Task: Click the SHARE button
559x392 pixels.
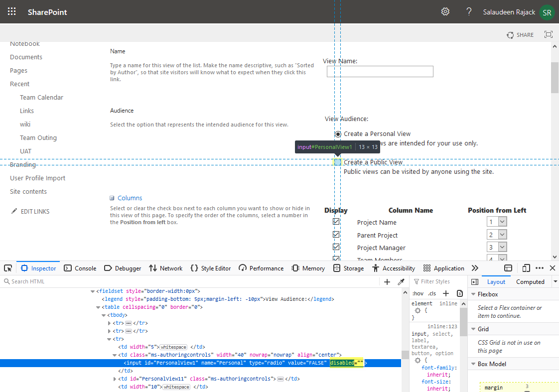Action: 520,35
